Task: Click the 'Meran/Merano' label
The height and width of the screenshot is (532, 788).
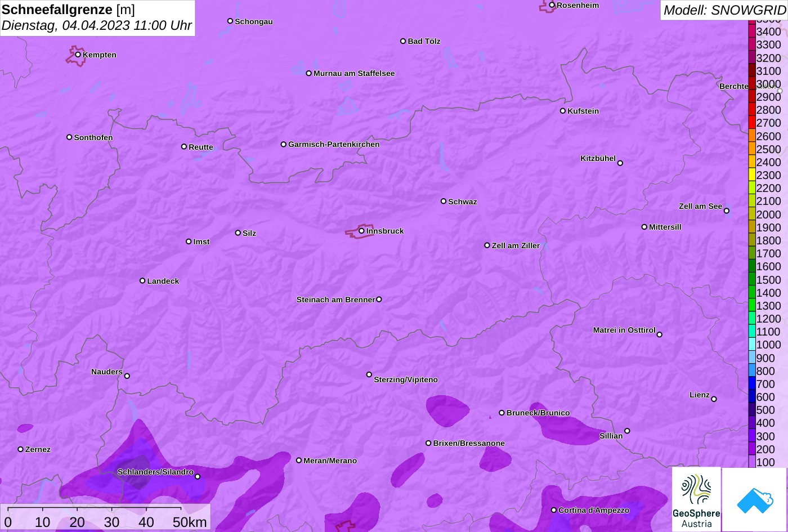Action: coord(330,461)
